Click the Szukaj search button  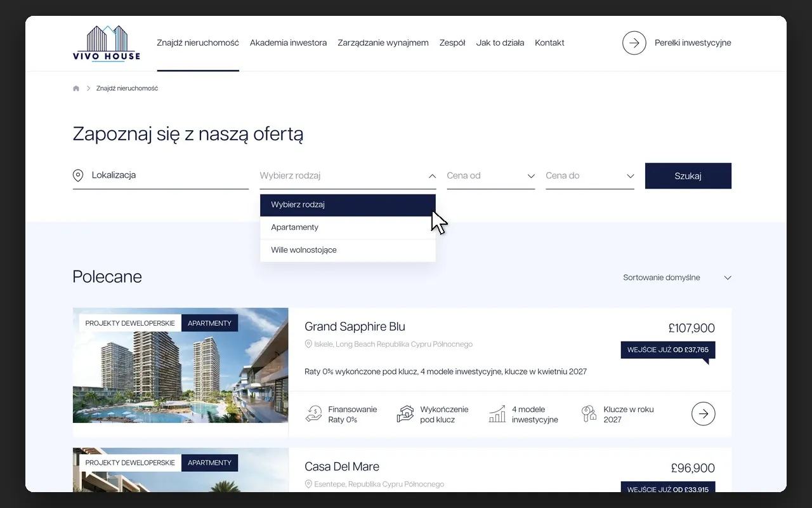(x=688, y=176)
